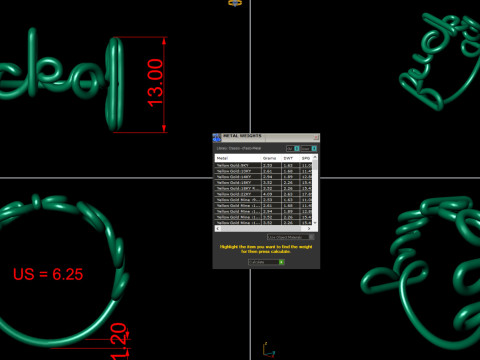Click the XYZ axis icon in the viewport

(268, 350)
